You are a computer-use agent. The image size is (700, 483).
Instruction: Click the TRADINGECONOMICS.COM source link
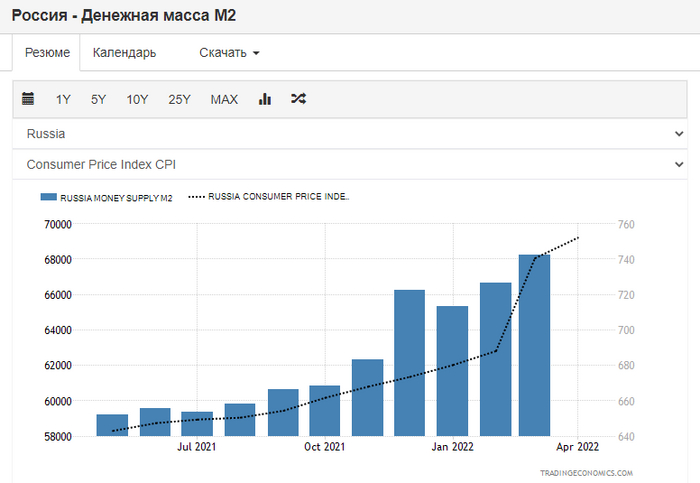pos(586,473)
